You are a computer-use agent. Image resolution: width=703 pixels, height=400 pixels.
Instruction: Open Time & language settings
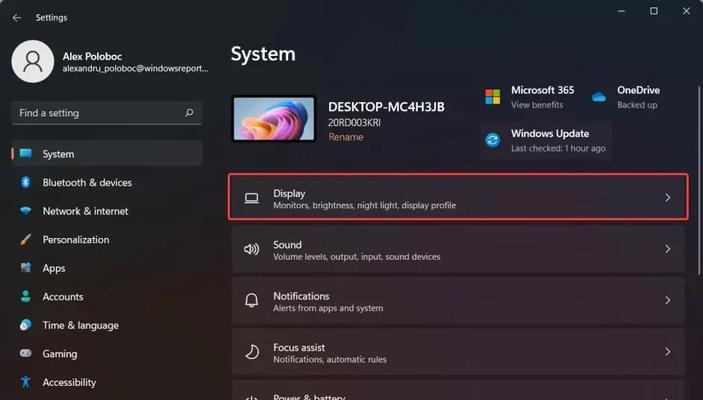[x=107, y=325]
